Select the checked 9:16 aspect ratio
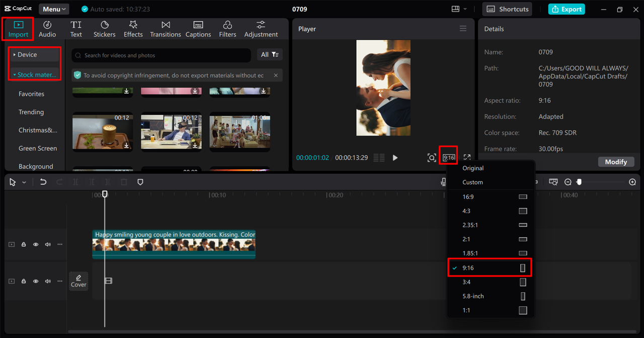 pos(490,268)
